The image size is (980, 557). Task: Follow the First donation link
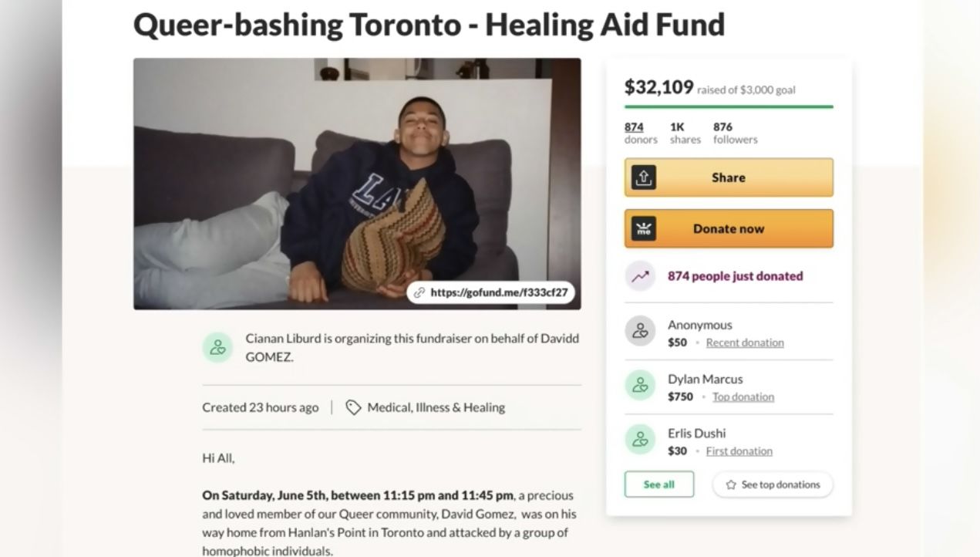(739, 451)
